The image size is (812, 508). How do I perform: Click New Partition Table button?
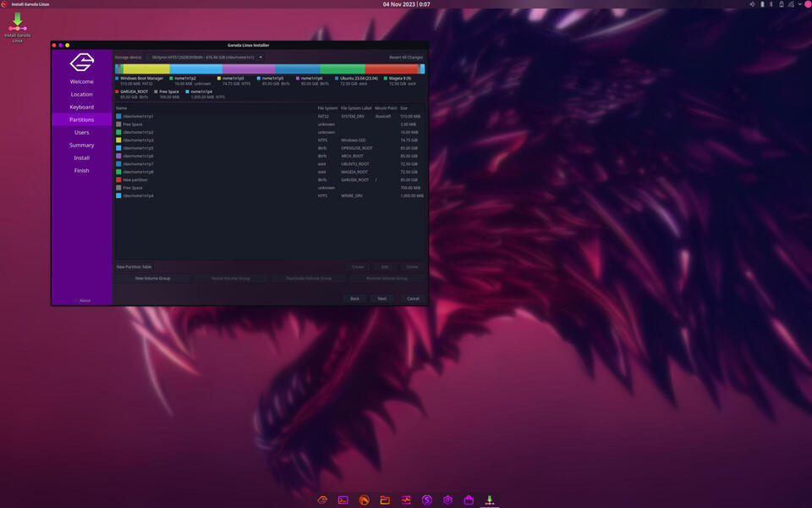click(x=134, y=267)
